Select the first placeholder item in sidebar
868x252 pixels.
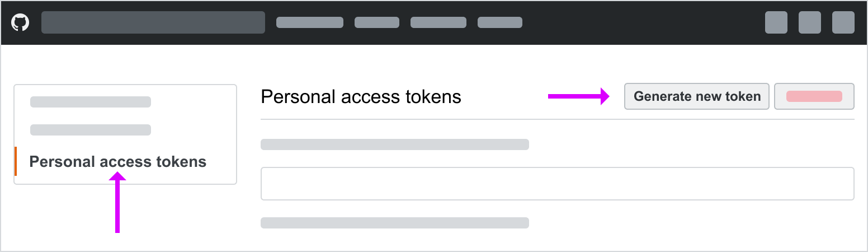pos(91,102)
